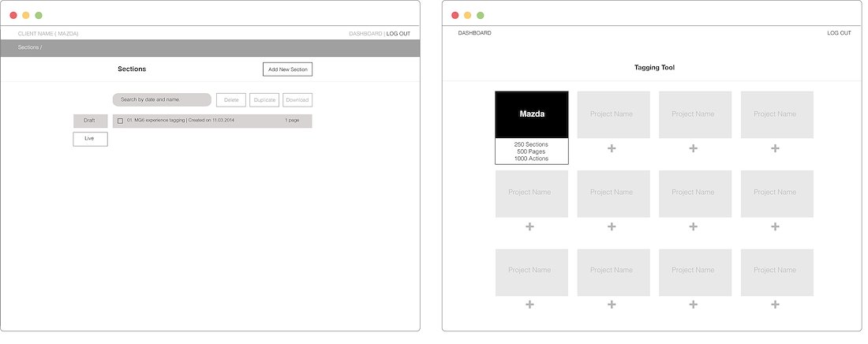Image resolution: width=868 pixels, height=344 pixels.
Task: Close the Sections window with red button
Action: 13,16
